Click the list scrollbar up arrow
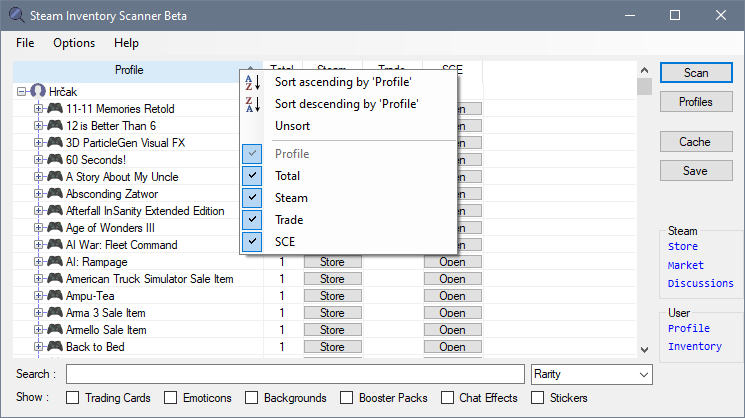This screenshot has height=418, width=745. [x=644, y=70]
